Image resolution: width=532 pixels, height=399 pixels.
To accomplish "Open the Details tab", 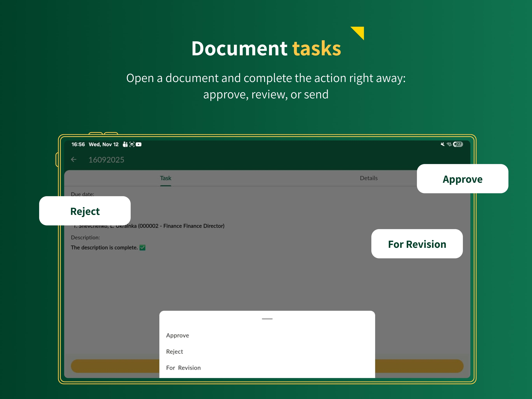I will (x=368, y=178).
